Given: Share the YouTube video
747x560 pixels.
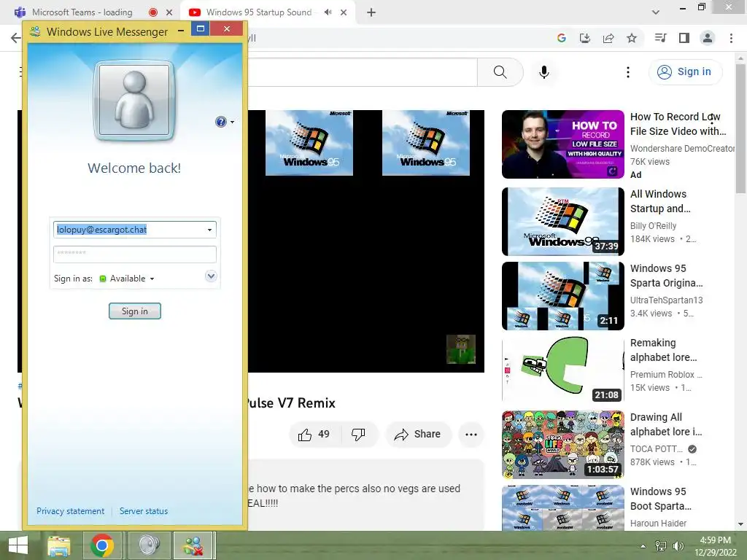Looking at the screenshot, I should tap(418, 435).
